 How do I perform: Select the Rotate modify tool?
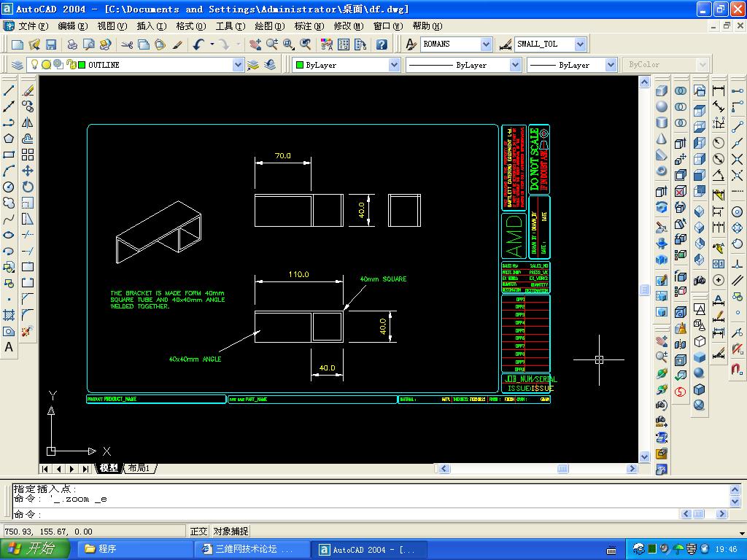pos(28,187)
